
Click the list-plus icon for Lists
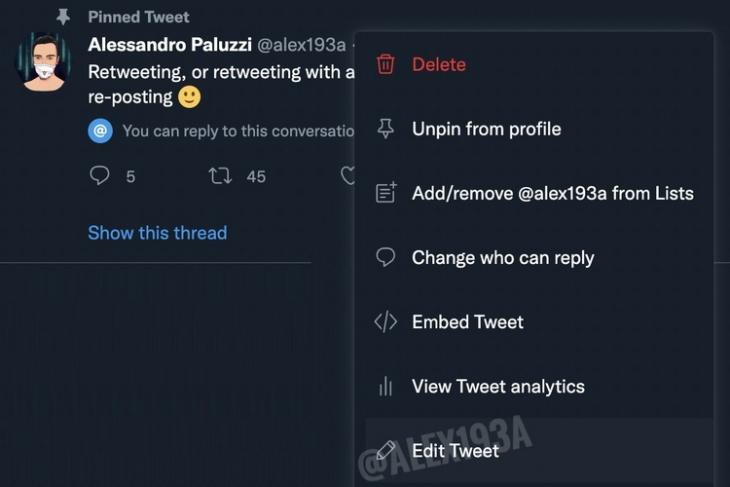(x=386, y=193)
